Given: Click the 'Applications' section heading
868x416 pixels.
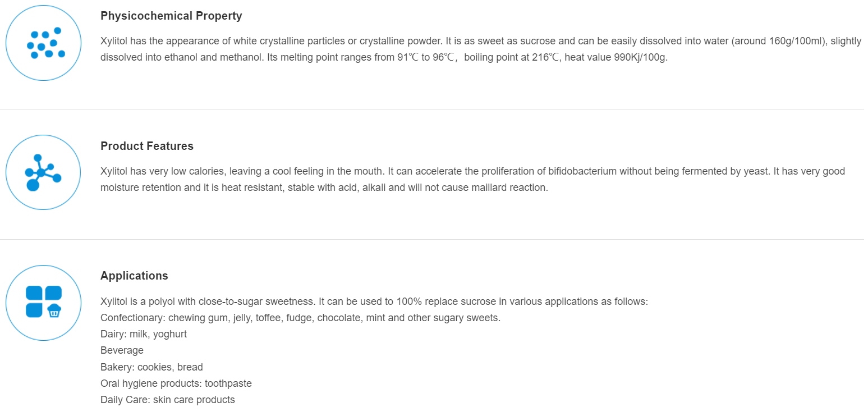Looking at the screenshot, I should (134, 276).
